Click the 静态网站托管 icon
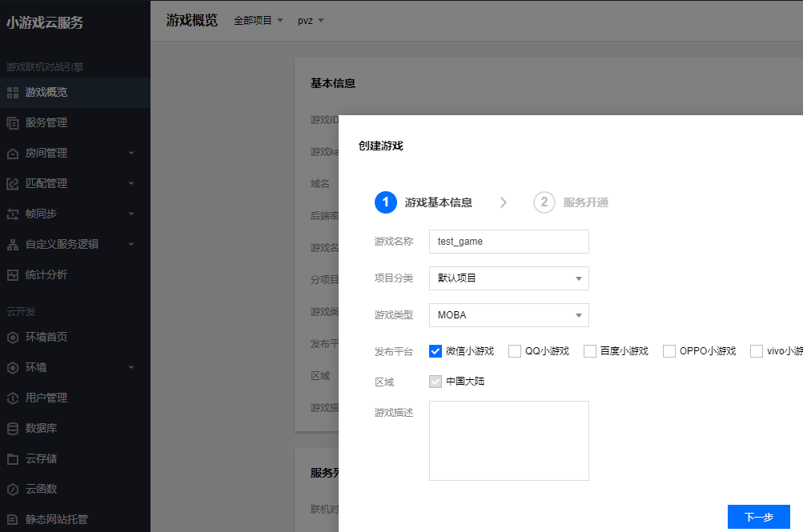 (13, 520)
